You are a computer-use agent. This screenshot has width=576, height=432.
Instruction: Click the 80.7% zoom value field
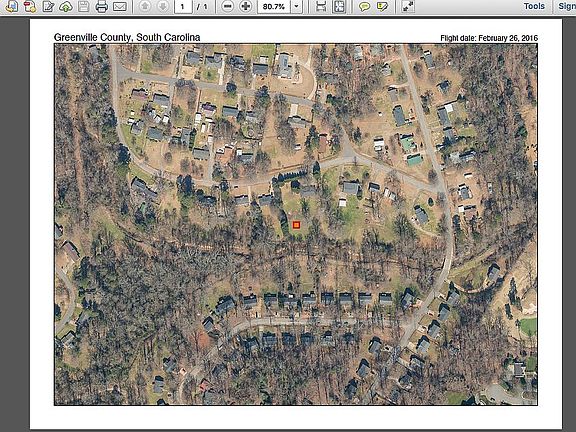click(274, 6)
